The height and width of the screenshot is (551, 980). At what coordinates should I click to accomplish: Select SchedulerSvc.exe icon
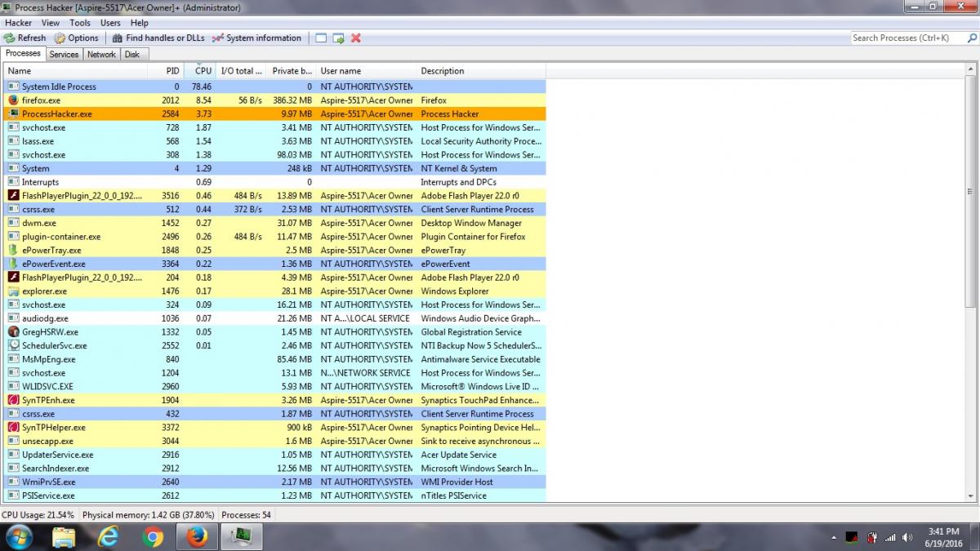pyautogui.click(x=13, y=345)
